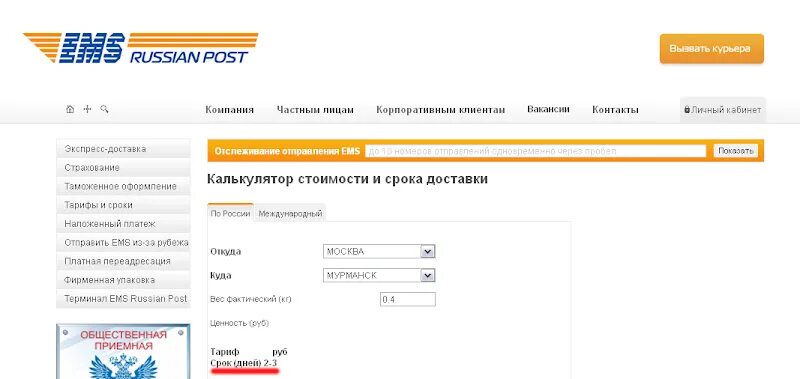Screen dimensions: 800x379
Task: Go to the home page icon
Action: [70, 109]
